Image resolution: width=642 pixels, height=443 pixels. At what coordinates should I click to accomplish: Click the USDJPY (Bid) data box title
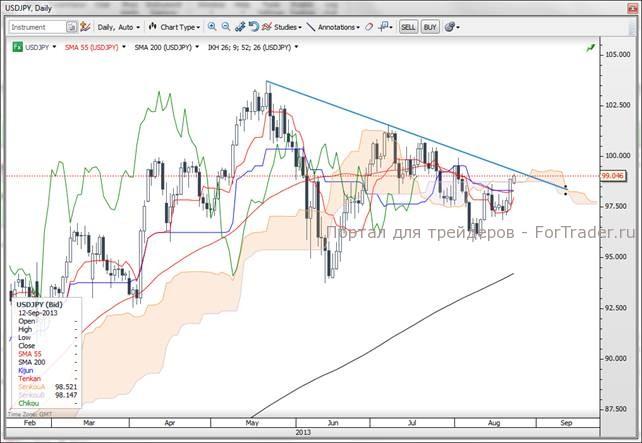[39, 304]
